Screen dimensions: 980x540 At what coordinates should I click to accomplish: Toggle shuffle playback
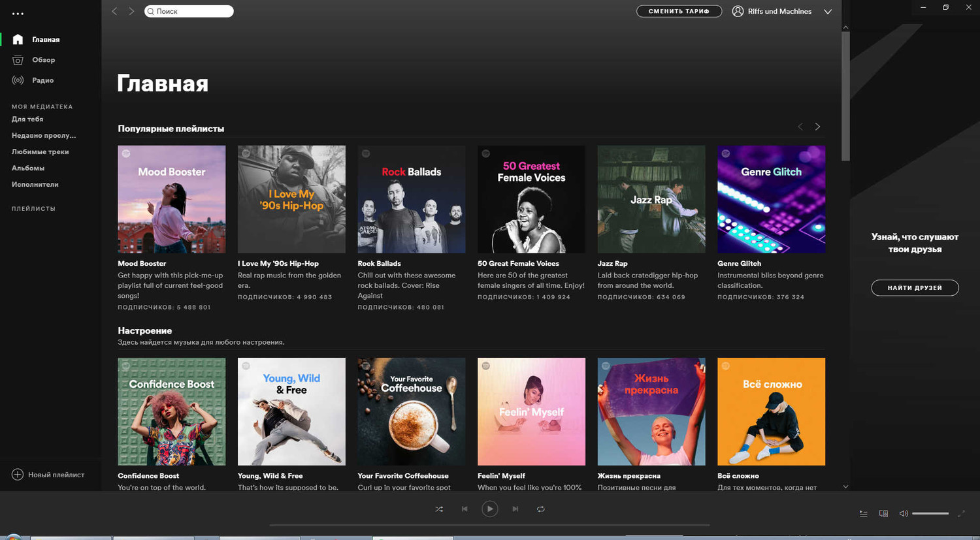(x=439, y=509)
